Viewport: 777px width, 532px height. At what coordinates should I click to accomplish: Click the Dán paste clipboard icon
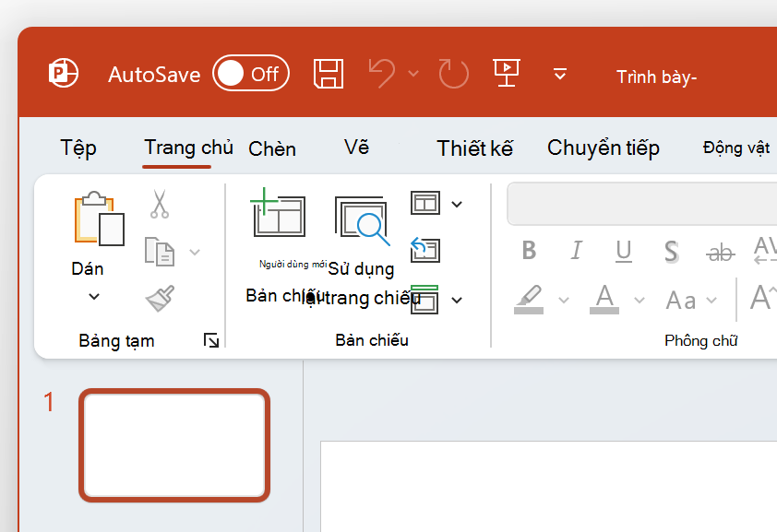pyautogui.click(x=99, y=219)
